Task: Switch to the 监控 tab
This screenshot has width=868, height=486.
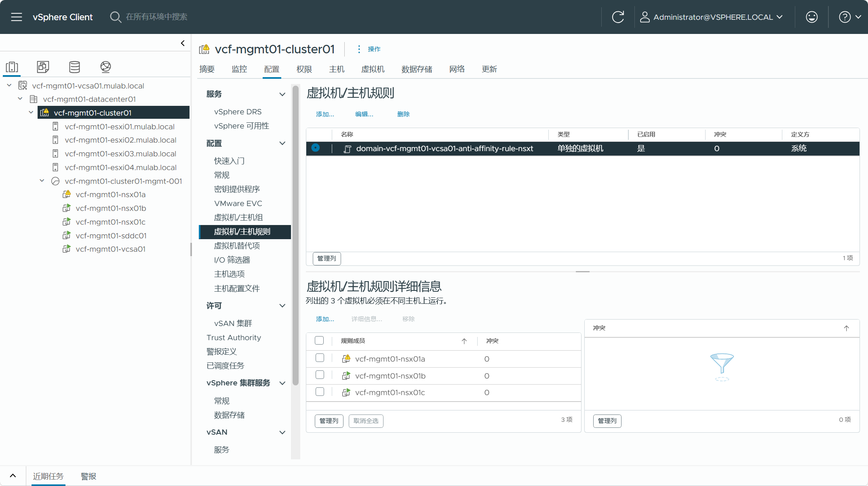Action: point(239,69)
